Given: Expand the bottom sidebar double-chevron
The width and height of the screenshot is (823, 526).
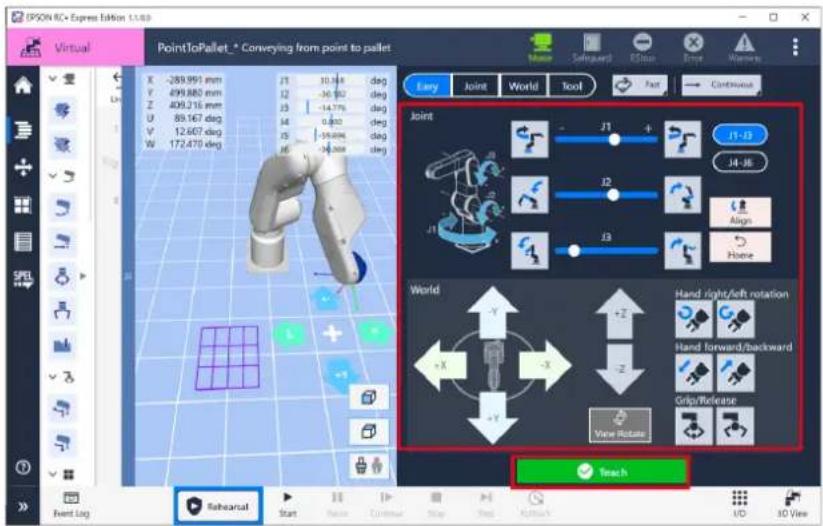Looking at the screenshot, I should pyautogui.click(x=23, y=507).
